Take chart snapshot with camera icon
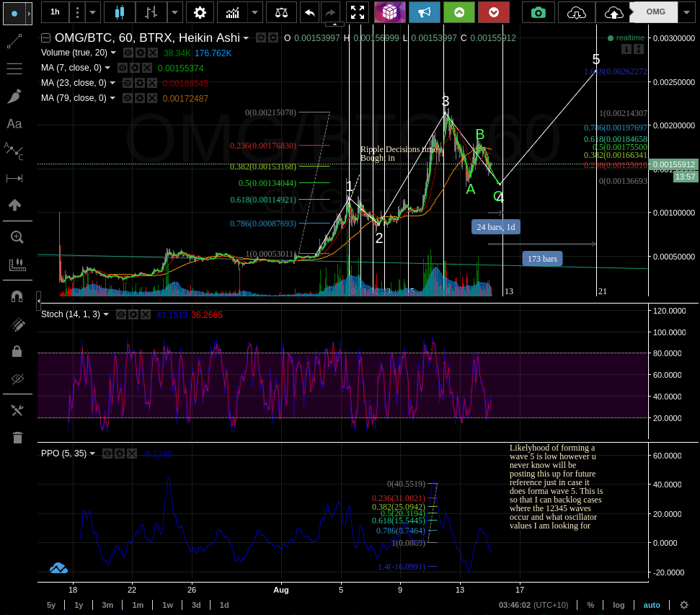The width and height of the screenshot is (700, 615). click(539, 12)
